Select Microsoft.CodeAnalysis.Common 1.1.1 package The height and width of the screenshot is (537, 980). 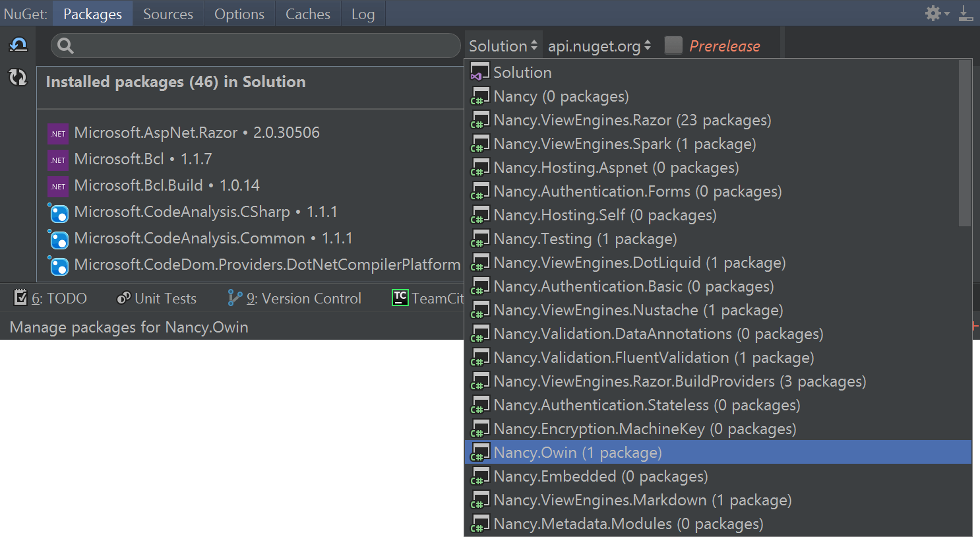pos(251,238)
